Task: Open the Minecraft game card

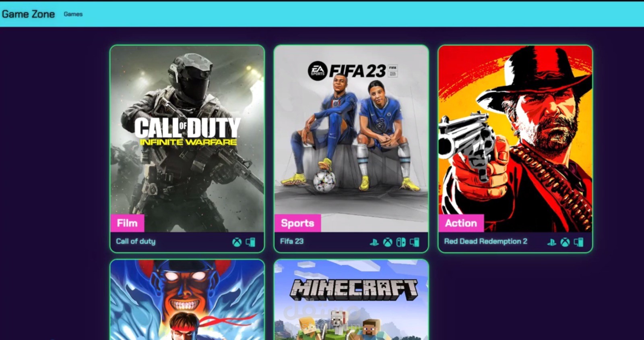Action: pyautogui.click(x=351, y=300)
